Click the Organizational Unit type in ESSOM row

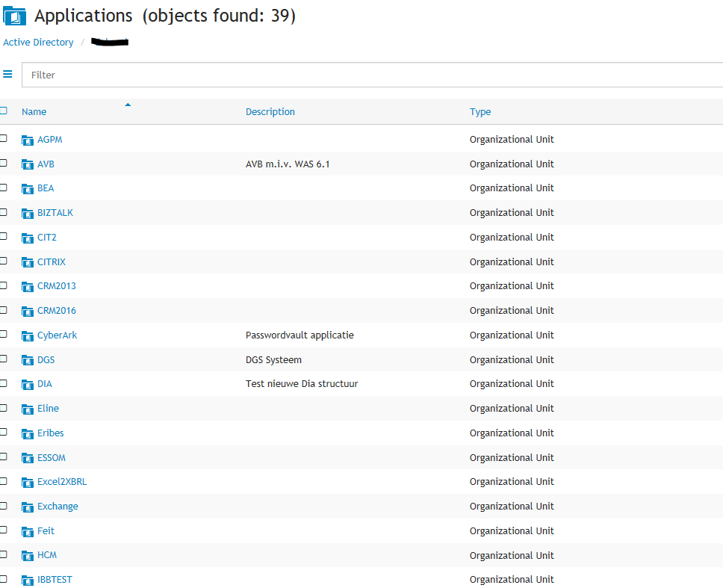512,457
